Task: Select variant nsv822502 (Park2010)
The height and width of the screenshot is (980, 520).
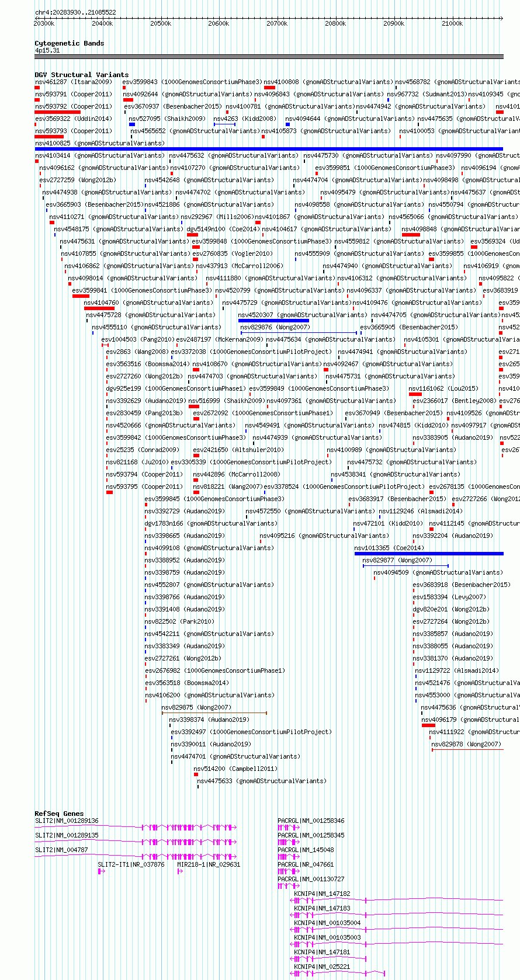Action: [x=179, y=621]
